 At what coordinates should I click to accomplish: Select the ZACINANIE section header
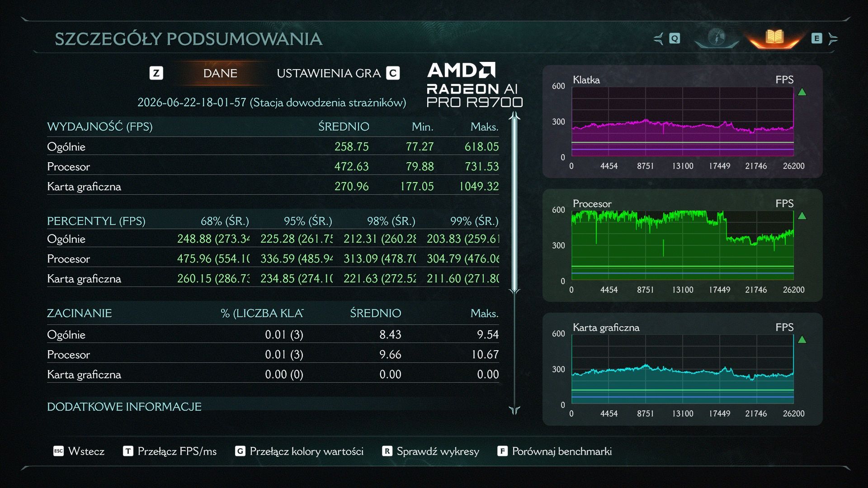[80, 313]
